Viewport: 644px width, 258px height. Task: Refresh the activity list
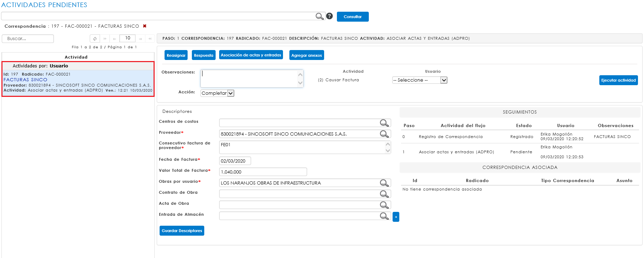pos(95,39)
